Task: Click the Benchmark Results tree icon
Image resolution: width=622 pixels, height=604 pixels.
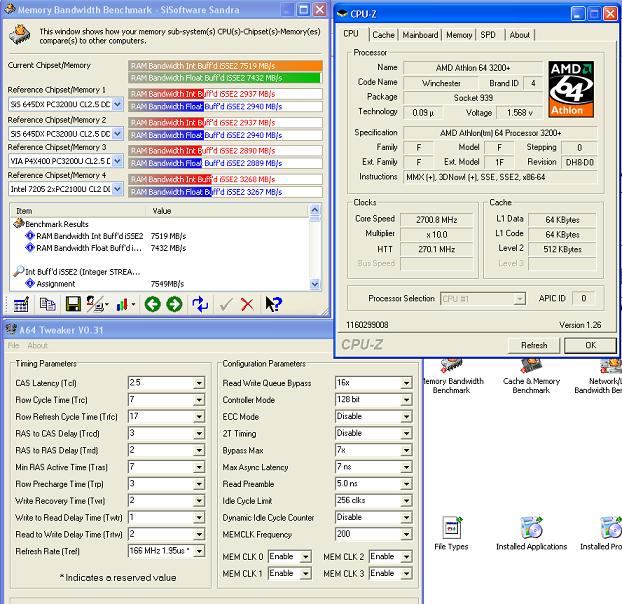Action: (19, 224)
